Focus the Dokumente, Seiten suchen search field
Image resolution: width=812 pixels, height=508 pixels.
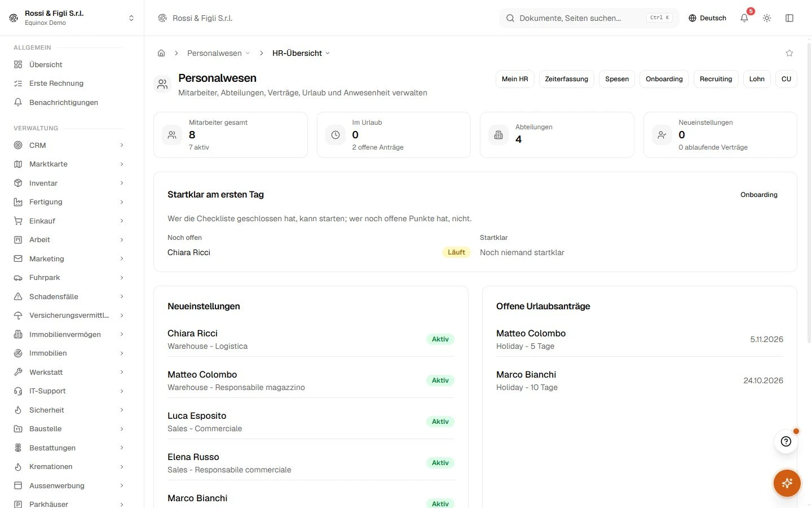click(589, 18)
